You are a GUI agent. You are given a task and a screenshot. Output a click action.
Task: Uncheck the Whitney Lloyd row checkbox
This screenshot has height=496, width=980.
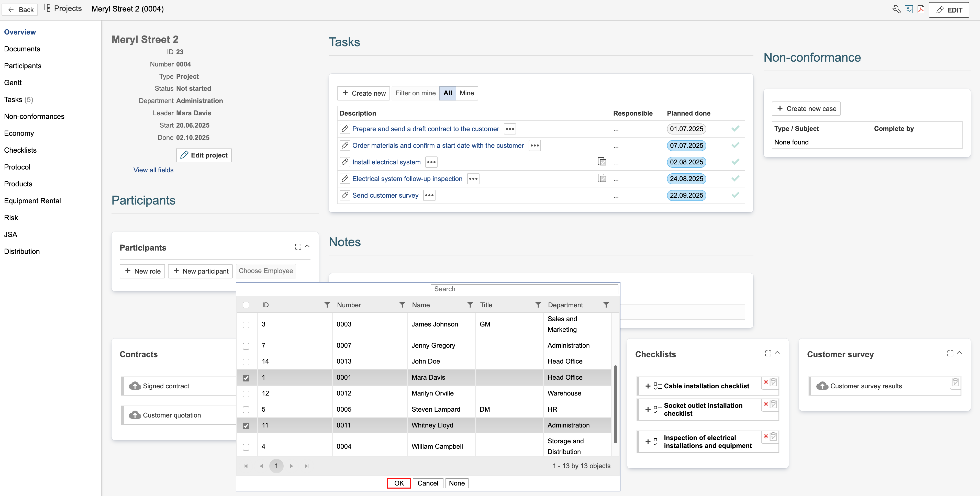(246, 426)
